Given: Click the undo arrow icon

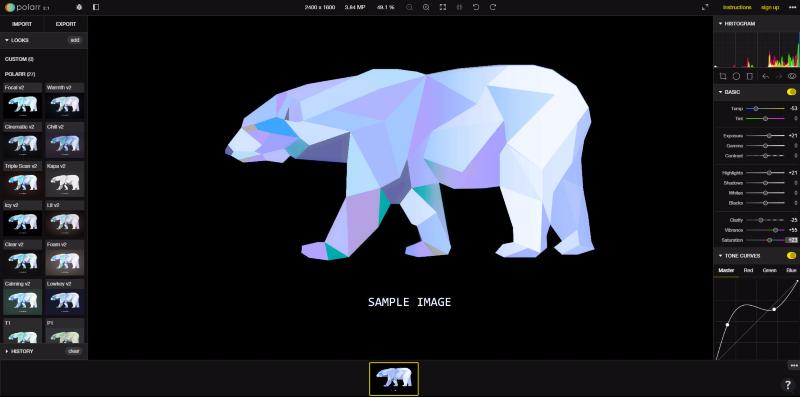Looking at the screenshot, I should point(476,7).
